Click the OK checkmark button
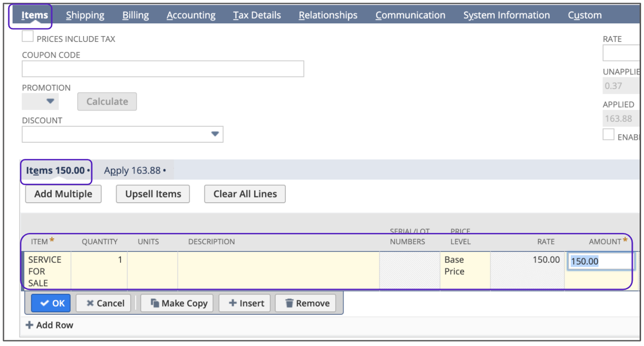 51,303
